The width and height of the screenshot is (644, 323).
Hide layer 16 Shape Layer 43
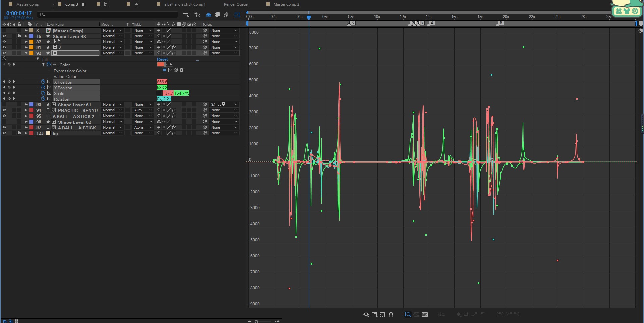(4, 36)
